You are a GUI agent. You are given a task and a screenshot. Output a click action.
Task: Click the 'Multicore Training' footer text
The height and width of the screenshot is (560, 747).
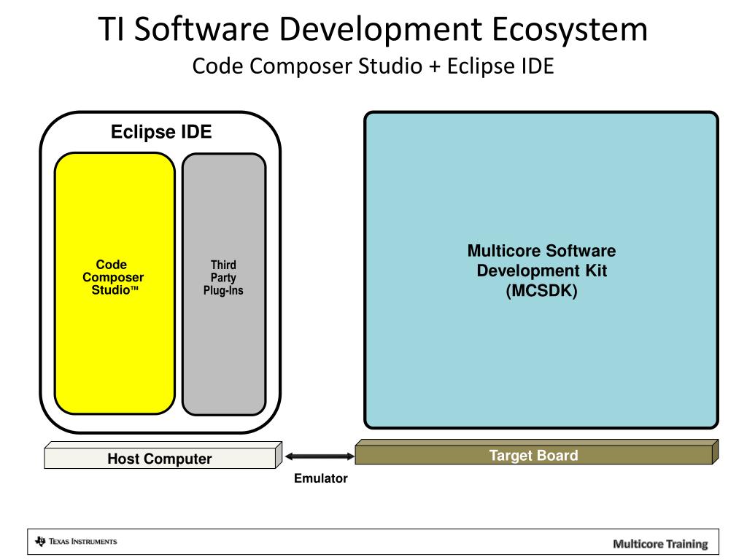coord(660,544)
